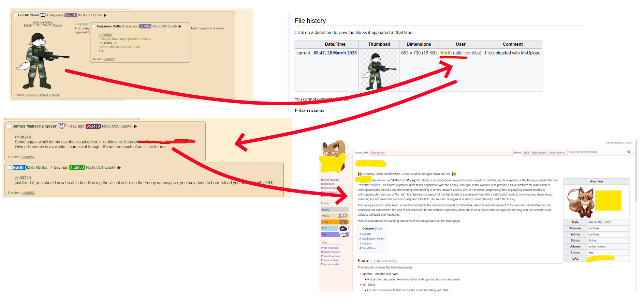This screenshot has width=644, height=306.
Task: Open Recent changes in wiki sidebar
Action: click(x=330, y=180)
